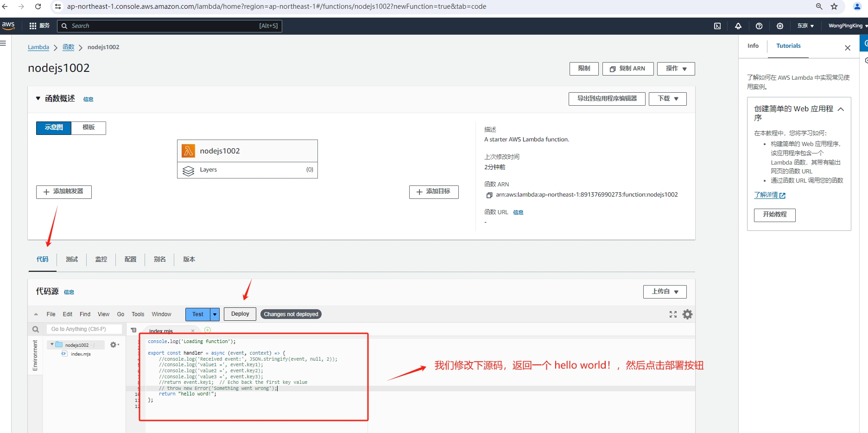Image resolution: width=868 pixels, height=433 pixels.
Task: Focus the AWS Search field
Action: (170, 26)
